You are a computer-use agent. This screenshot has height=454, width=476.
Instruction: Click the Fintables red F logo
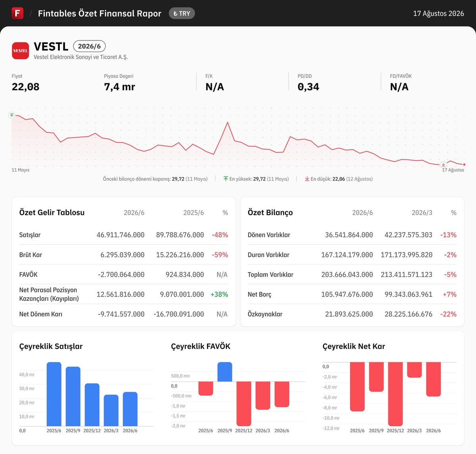pyautogui.click(x=17, y=13)
